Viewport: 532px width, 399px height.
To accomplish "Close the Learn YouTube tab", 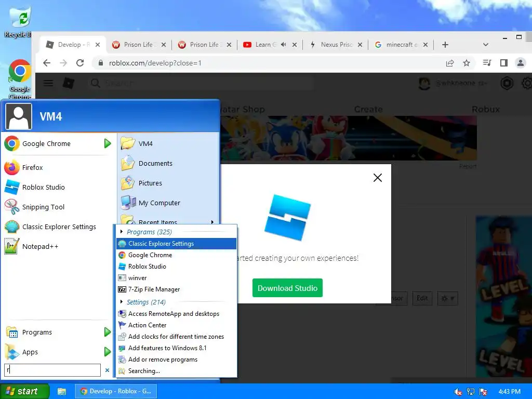I will click(295, 45).
